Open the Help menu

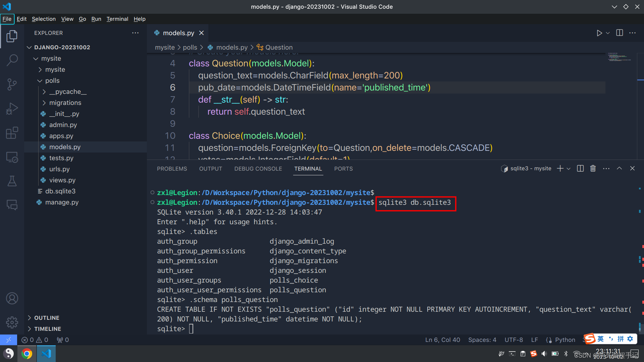pyautogui.click(x=140, y=19)
